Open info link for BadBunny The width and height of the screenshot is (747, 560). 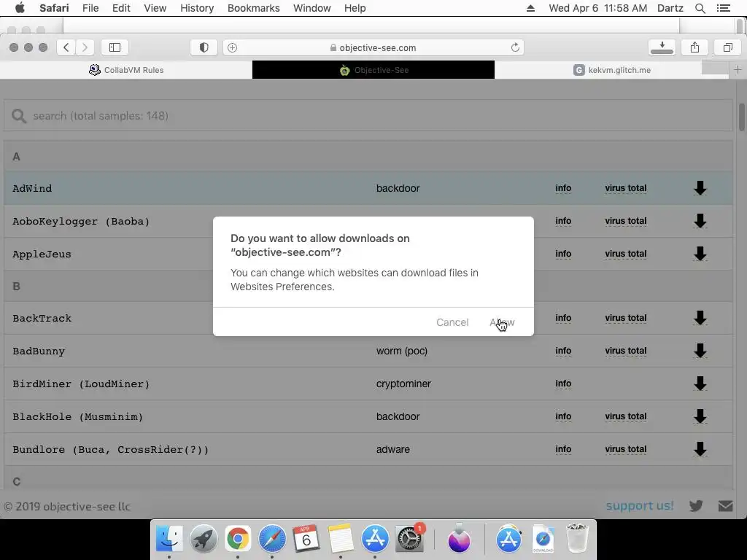[x=563, y=351]
